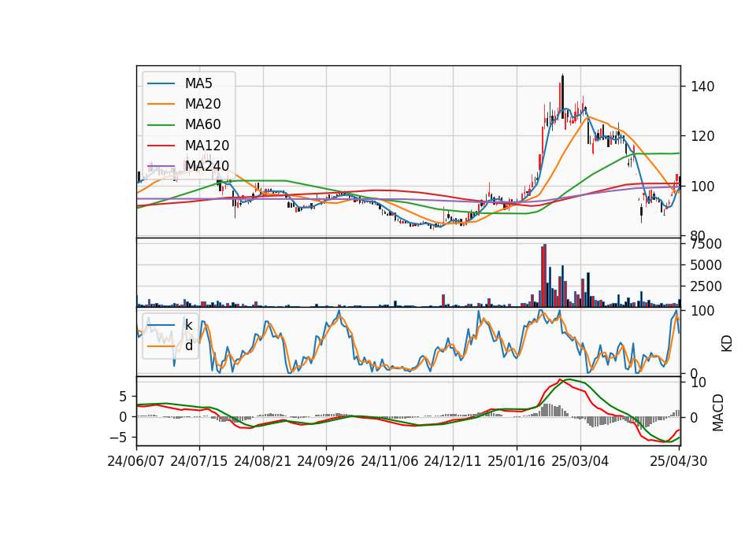Click the MACD axis title
This screenshot has height=543, width=756.
(x=718, y=412)
